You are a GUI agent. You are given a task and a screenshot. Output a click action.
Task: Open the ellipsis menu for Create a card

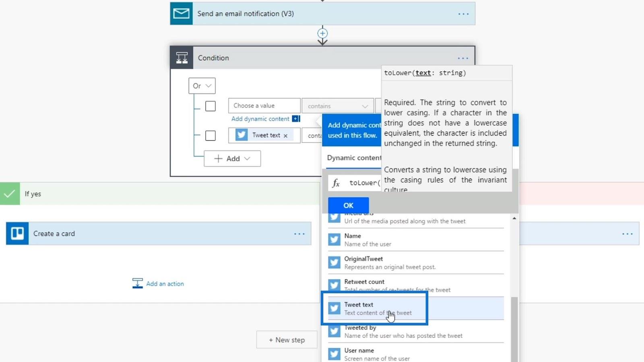(299, 234)
